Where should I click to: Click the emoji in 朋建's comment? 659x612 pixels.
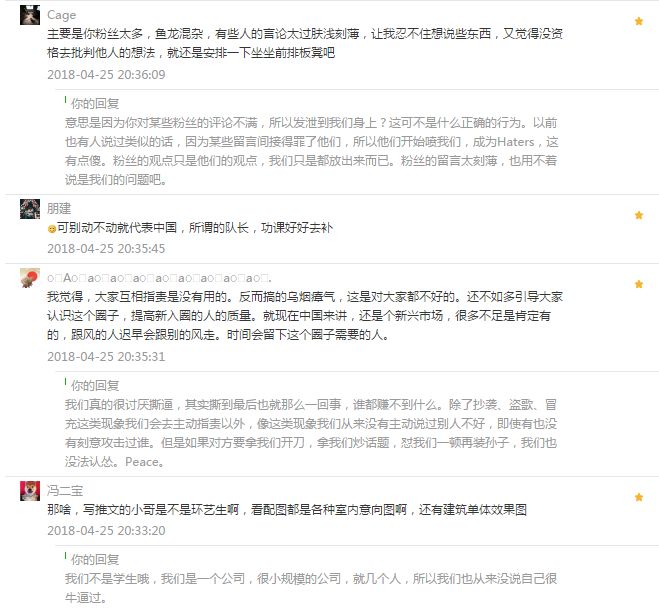pos(52,229)
